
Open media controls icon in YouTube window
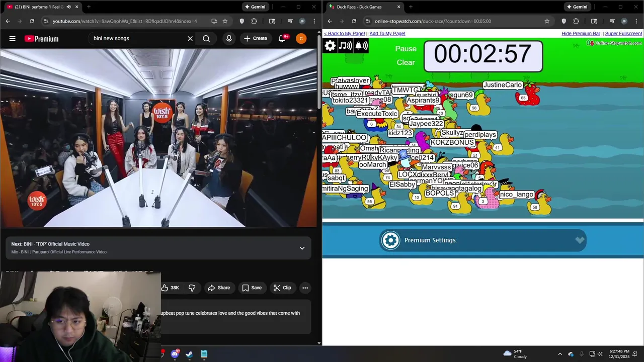point(290,21)
